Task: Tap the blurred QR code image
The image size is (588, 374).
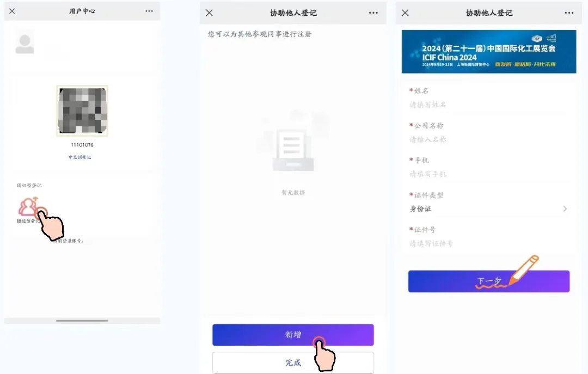Action: 82,111
